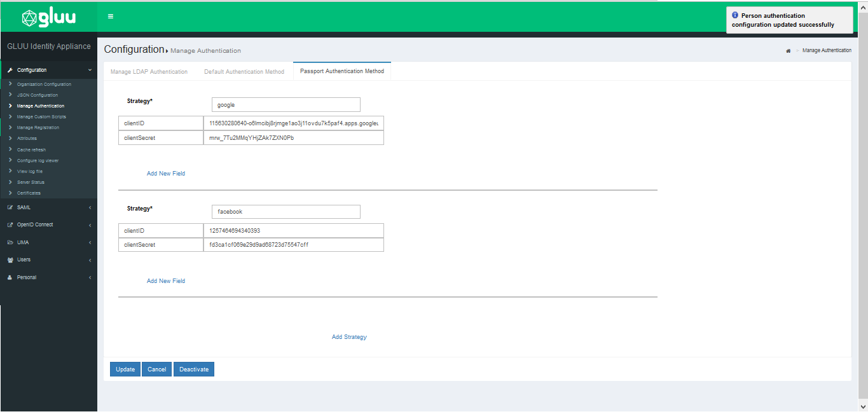Click the home icon in breadcrumb
Viewport: 868px width, 414px height.
pyautogui.click(x=789, y=50)
